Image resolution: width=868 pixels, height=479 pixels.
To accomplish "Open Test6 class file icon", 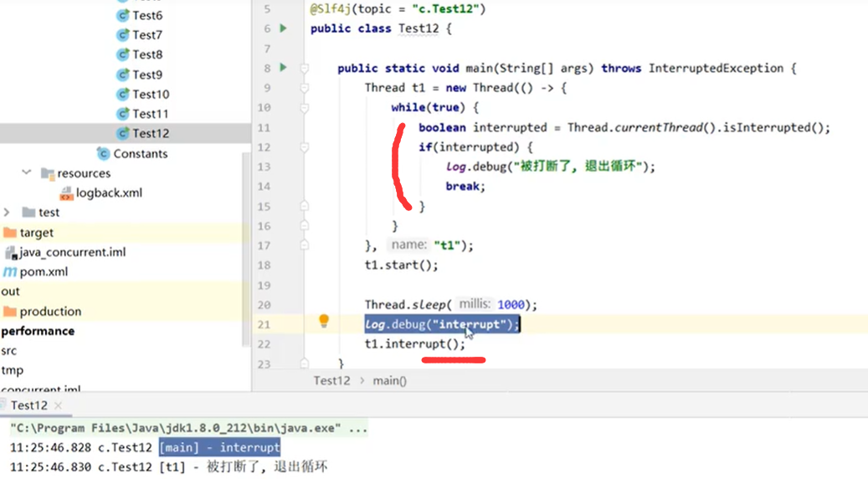I will [x=122, y=16].
